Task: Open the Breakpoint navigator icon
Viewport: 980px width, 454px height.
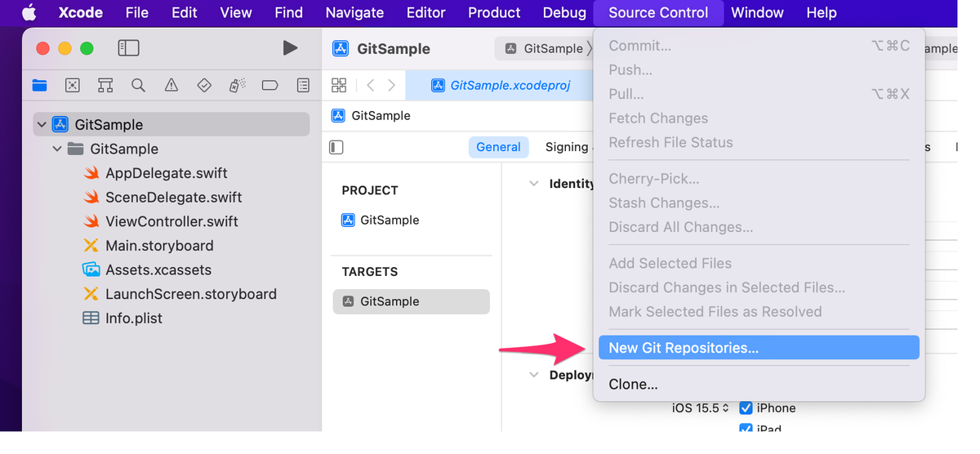Action: [x=270, y=85]
